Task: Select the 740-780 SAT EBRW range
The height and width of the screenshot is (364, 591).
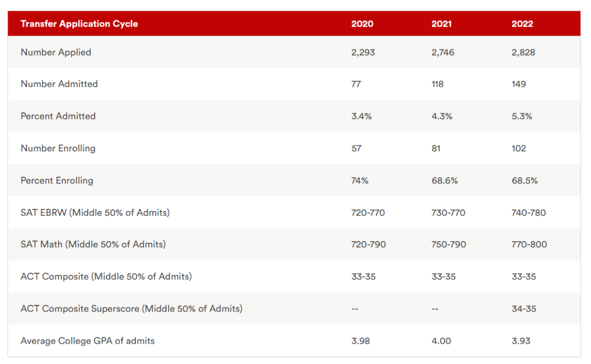Action: [529, 213]
